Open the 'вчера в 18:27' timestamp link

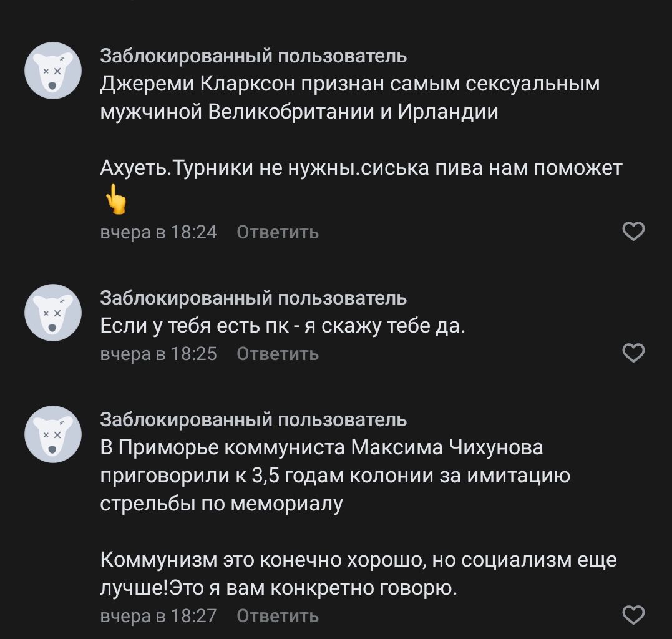point(158,616)
